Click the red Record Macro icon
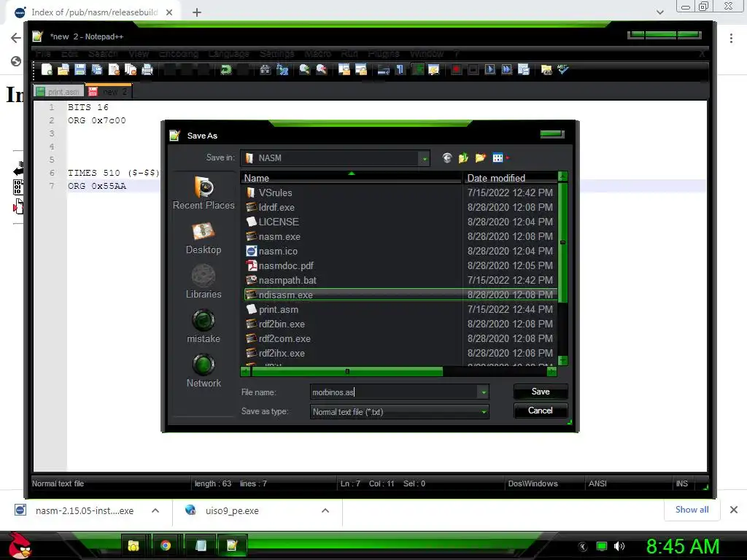747x560 pixels. coord(456,69)
